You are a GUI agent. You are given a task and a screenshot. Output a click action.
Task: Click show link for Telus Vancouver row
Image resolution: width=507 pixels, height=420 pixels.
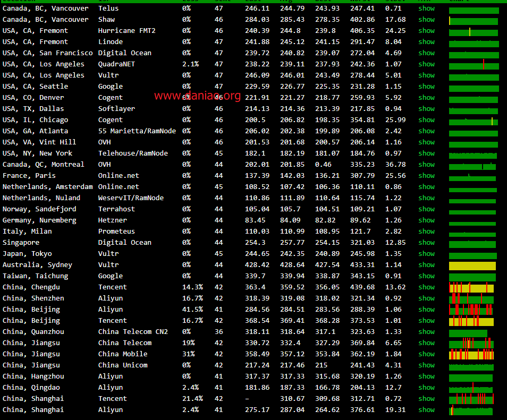[x=427, y=8]
